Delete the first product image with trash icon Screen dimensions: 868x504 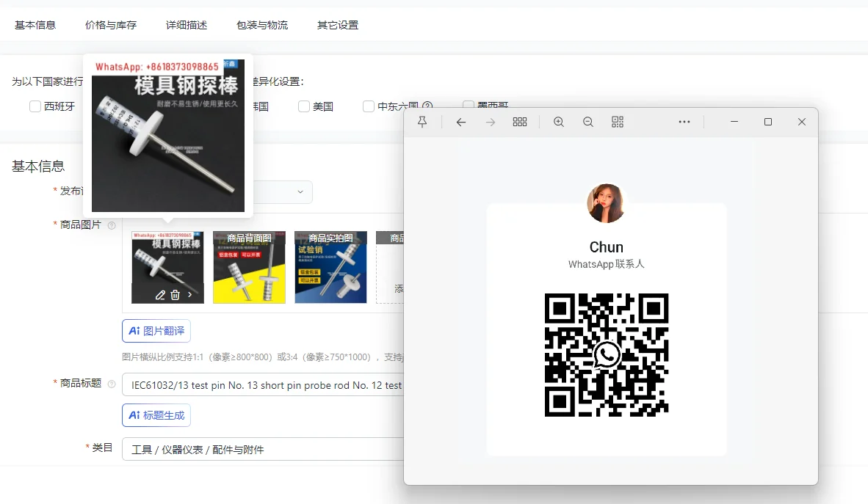(x=175, y=295)
